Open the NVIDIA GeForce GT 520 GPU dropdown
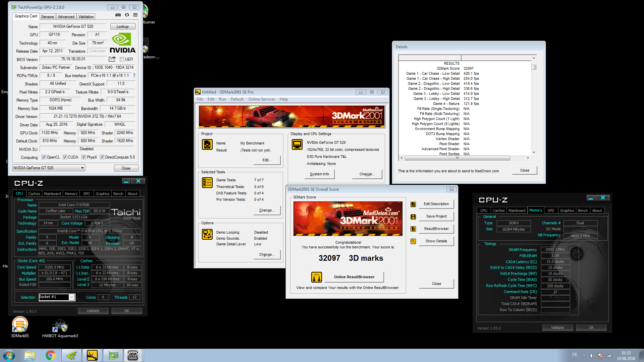The width and height of the screenshot is (644, 362). [x=48, y=168]
